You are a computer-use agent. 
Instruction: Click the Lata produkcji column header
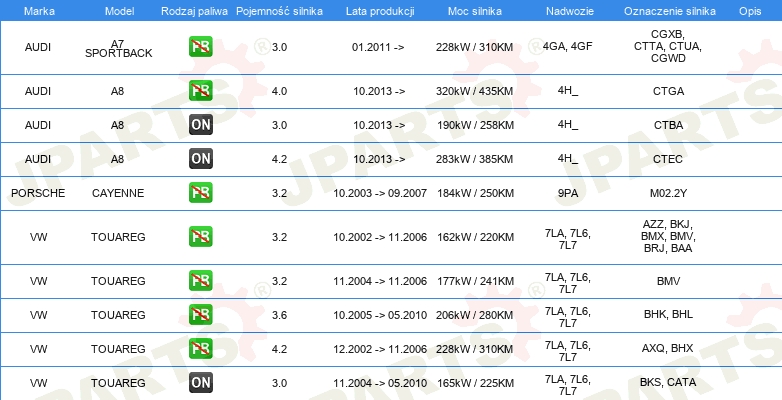(x=380, y=11)
